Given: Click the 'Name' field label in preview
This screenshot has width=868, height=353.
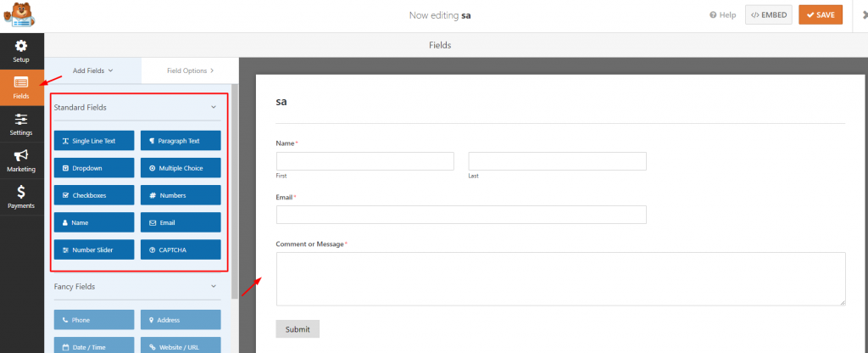Looking at the screenshot, I should [x=287, y=143].
